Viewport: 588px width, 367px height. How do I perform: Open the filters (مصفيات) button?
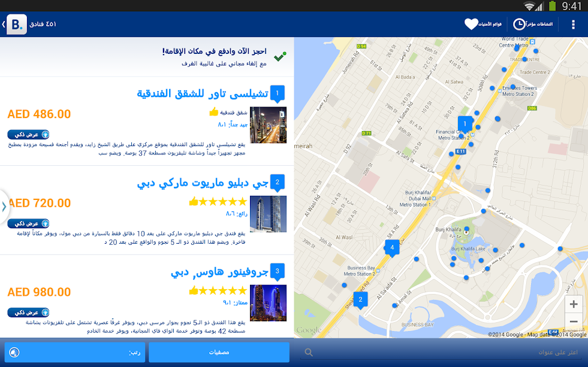(219, 352)
